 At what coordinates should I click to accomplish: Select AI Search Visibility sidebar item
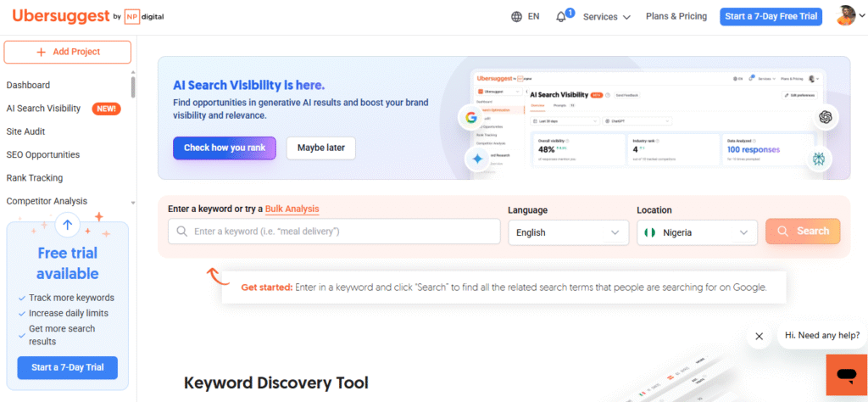(x=44, y=109)
